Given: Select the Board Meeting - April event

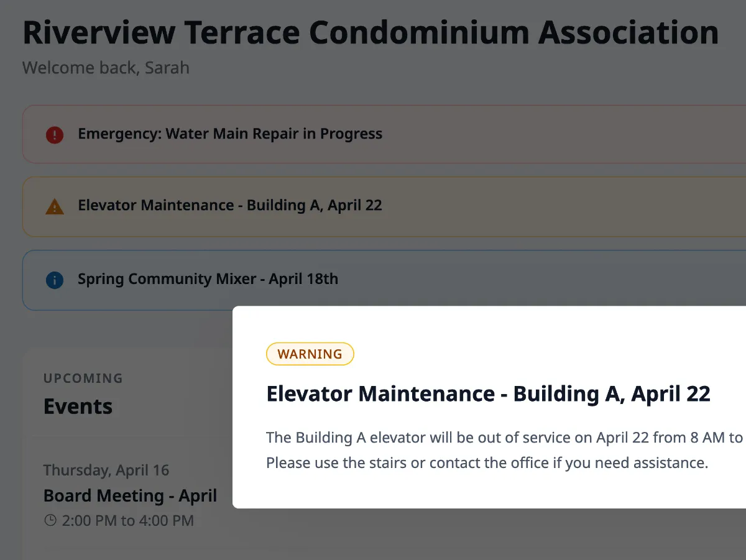Looking at the screenshot, I should tap(130, 495).
